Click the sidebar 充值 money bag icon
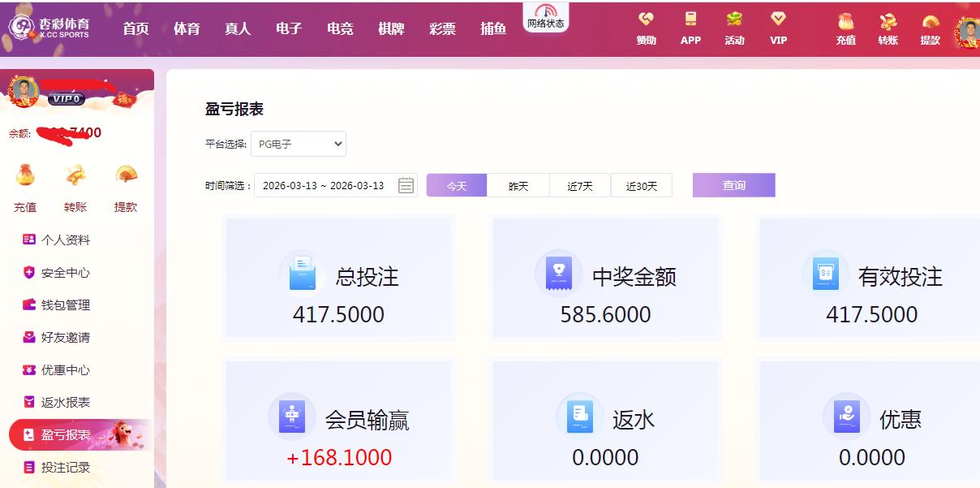This screenshot has width=980, height=488. coord(25,175)
